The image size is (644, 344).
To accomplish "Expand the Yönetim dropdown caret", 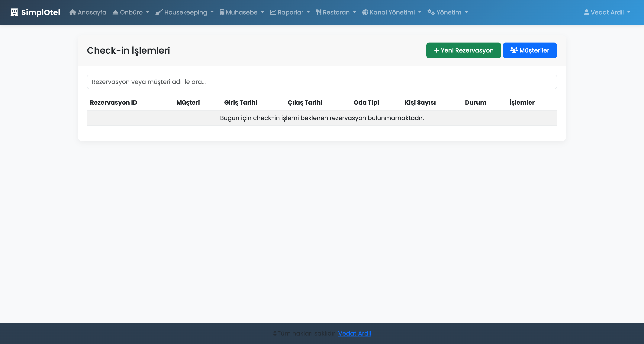I will 466,12.
